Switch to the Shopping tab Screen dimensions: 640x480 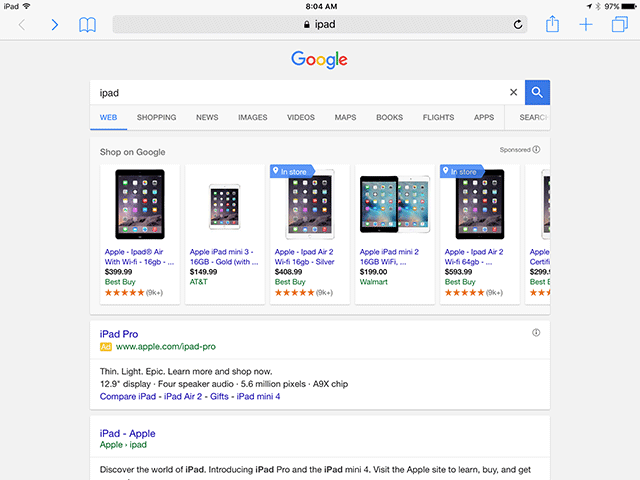click(x=156, y=118)
